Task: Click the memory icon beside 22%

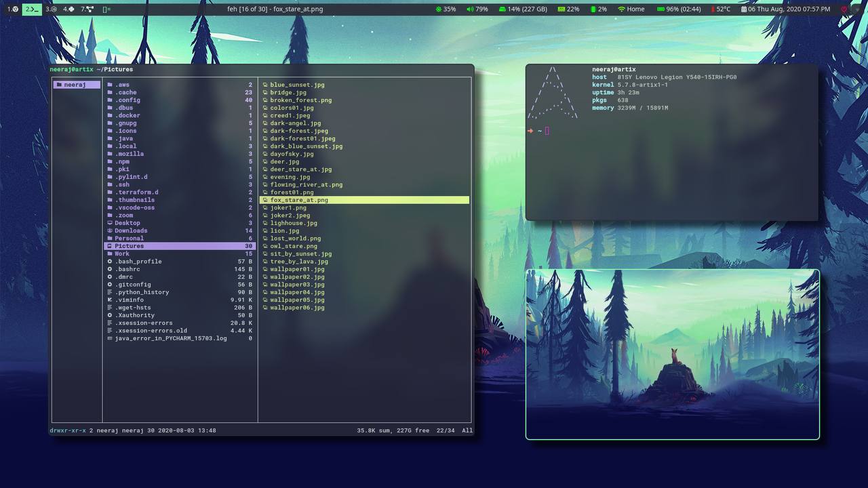Action: coord(561,9)
